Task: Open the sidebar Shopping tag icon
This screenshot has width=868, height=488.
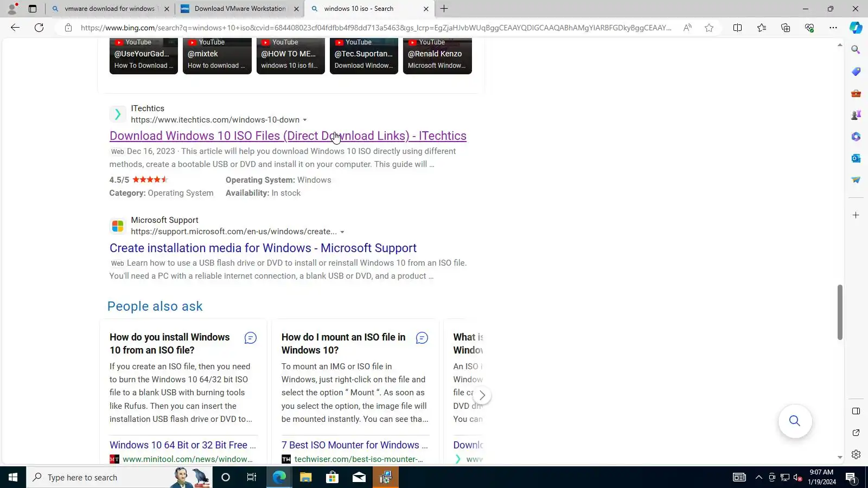Action: pos(856,72)
